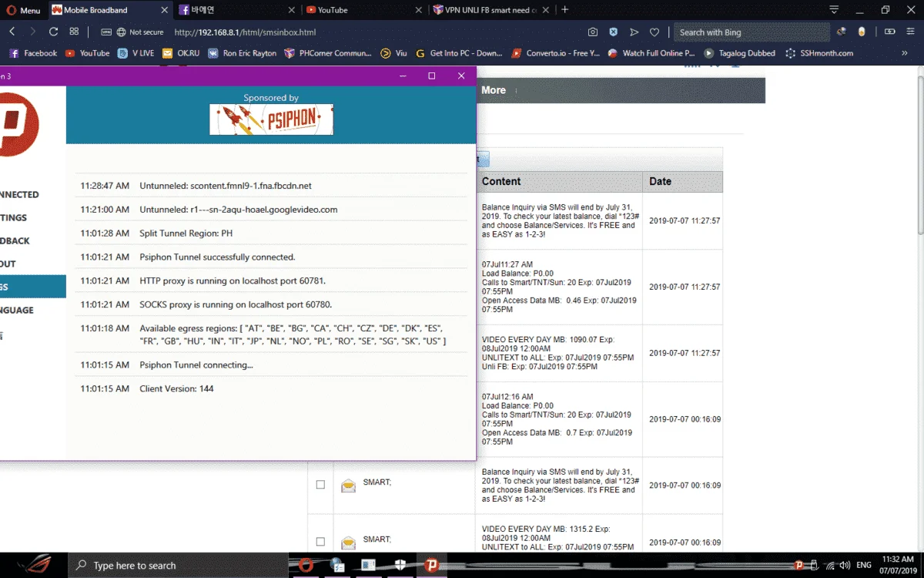This screenshot has height=578, width=924.
Task: Open the taskbar clock 11:32 AM
Action: pos(897,565)
